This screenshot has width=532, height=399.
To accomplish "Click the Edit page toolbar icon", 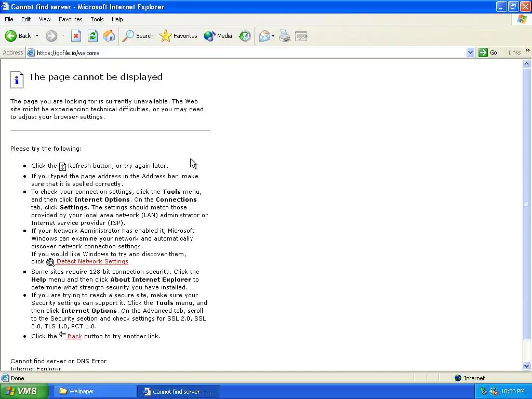I will tap(301, 36).
